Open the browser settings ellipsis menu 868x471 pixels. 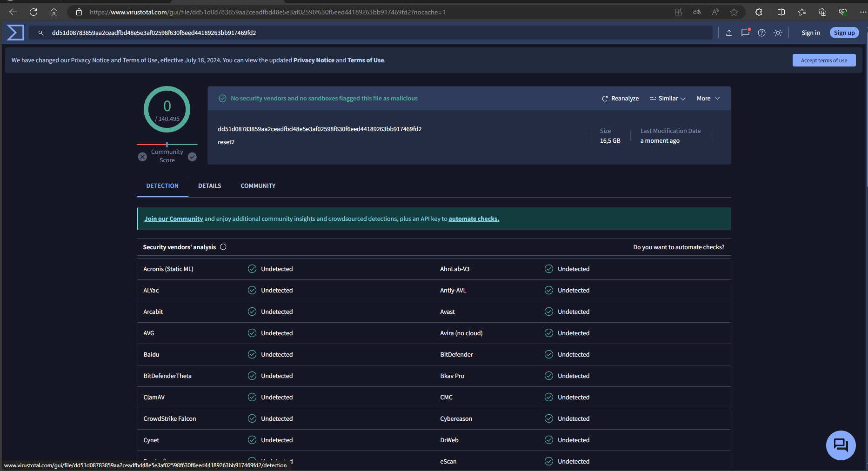(863, 12)
